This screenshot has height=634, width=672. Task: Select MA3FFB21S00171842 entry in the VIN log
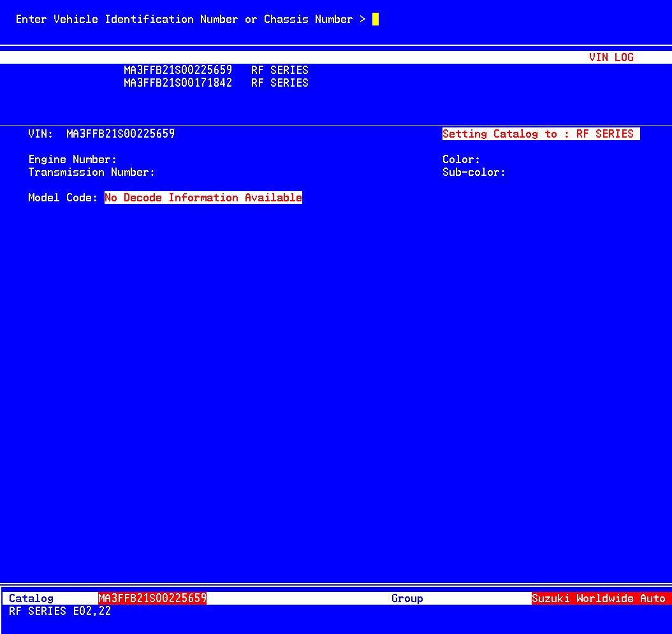tap(178, 83)
